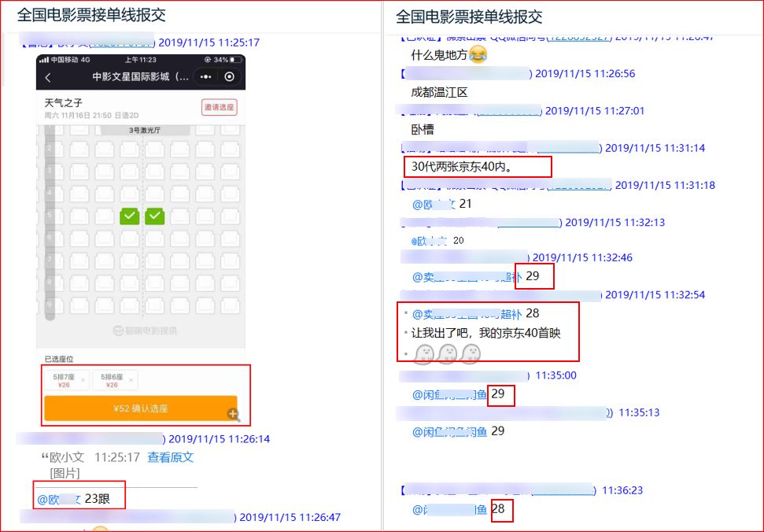The image size is (764, 532).
Task: Deselect the green checked seat 5排6座
Action: coord(153,216)
